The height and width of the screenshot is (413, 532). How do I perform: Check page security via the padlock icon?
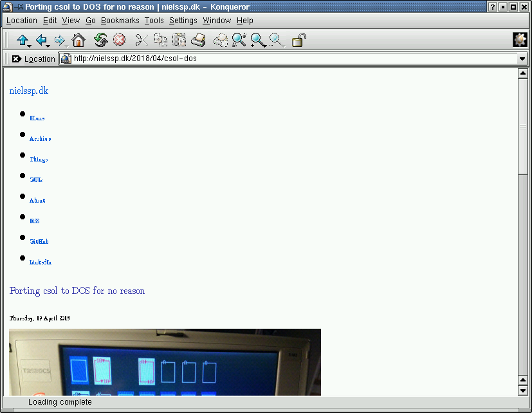(x=298, y=39)
